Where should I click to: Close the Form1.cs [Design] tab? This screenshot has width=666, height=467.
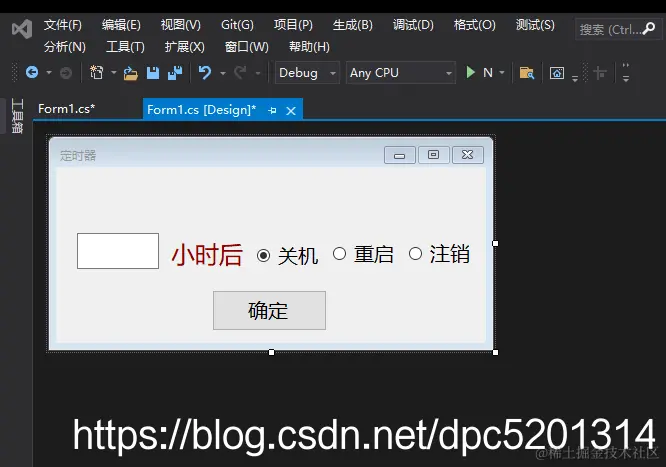pyautogui.click(x=291, y=111)
